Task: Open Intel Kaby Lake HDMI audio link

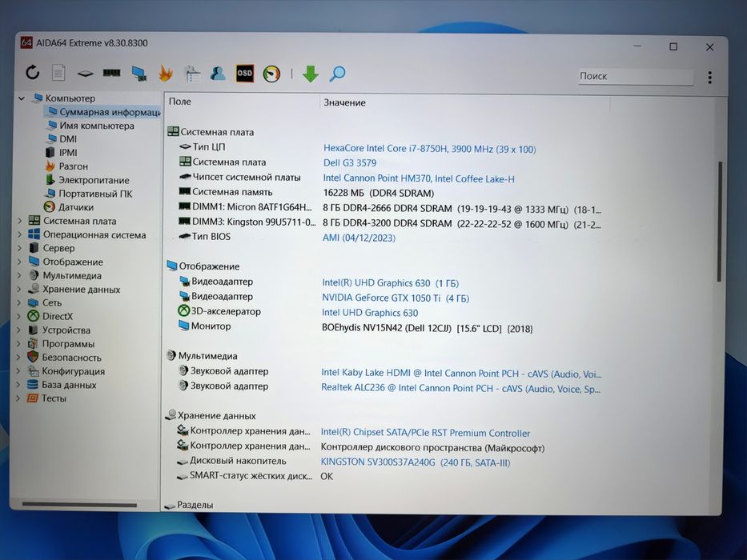Action: 461,374
